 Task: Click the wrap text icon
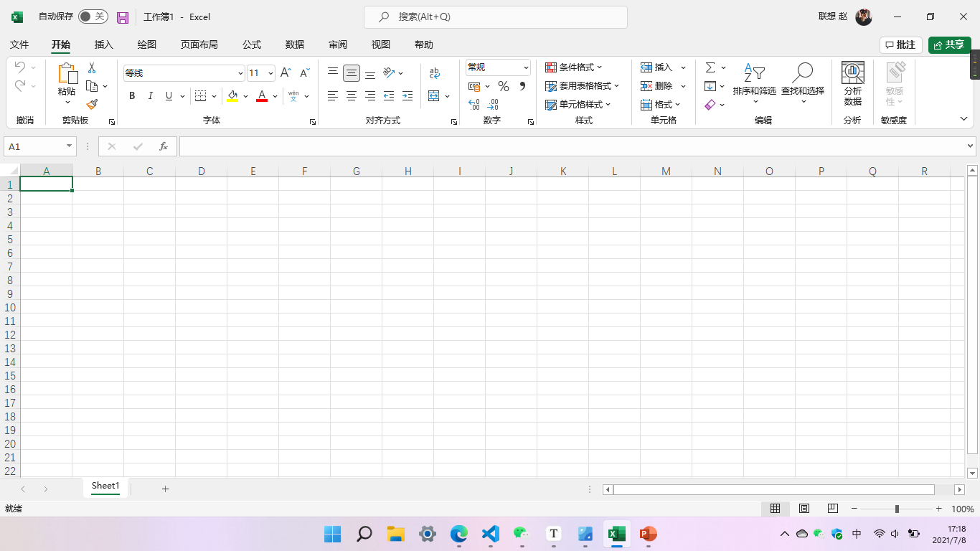click(x=435, y=72)
